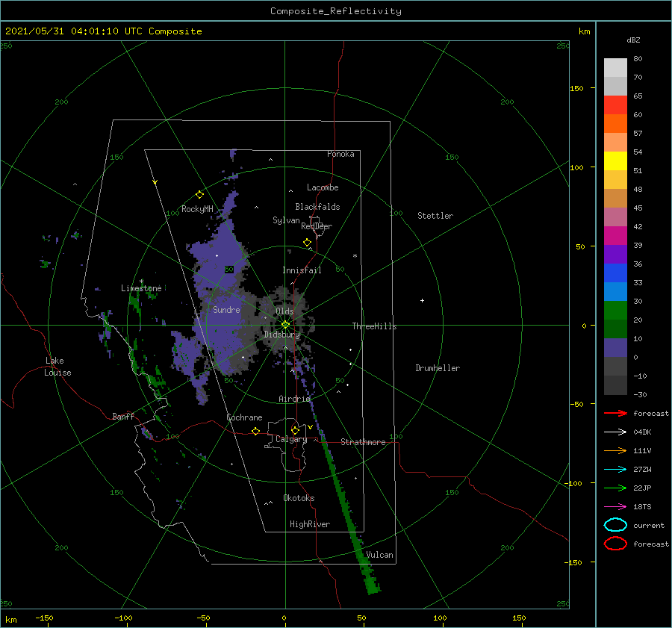Click the yellow radar-site diamond near Didsbury
The width and height of the screenshot is (672, 628).
[x=285, y=325]
